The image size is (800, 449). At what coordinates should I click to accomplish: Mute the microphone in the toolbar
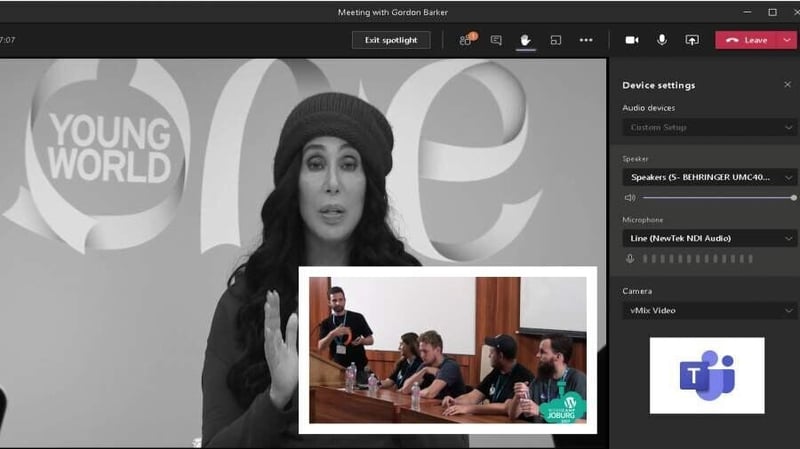click(662, 40)
